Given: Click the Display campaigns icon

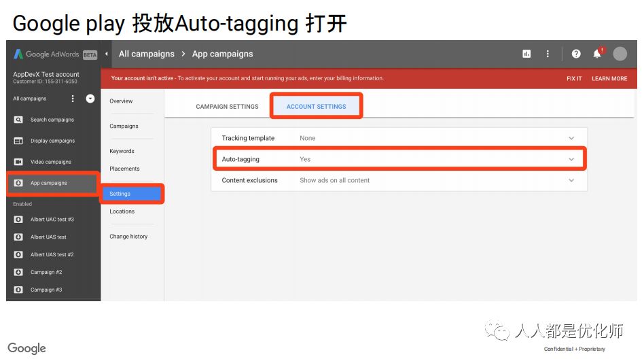Looking at the screenshot, I should 18,141.
